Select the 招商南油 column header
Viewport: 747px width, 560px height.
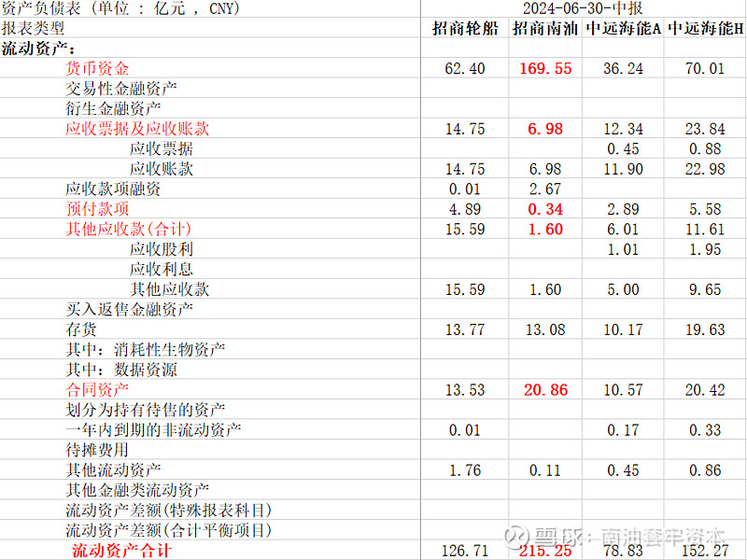pos(545,29)
